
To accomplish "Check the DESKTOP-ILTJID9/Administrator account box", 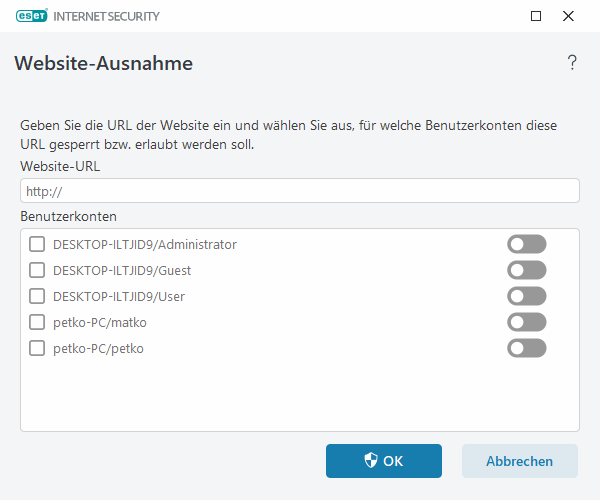I will tap(37, 244).
